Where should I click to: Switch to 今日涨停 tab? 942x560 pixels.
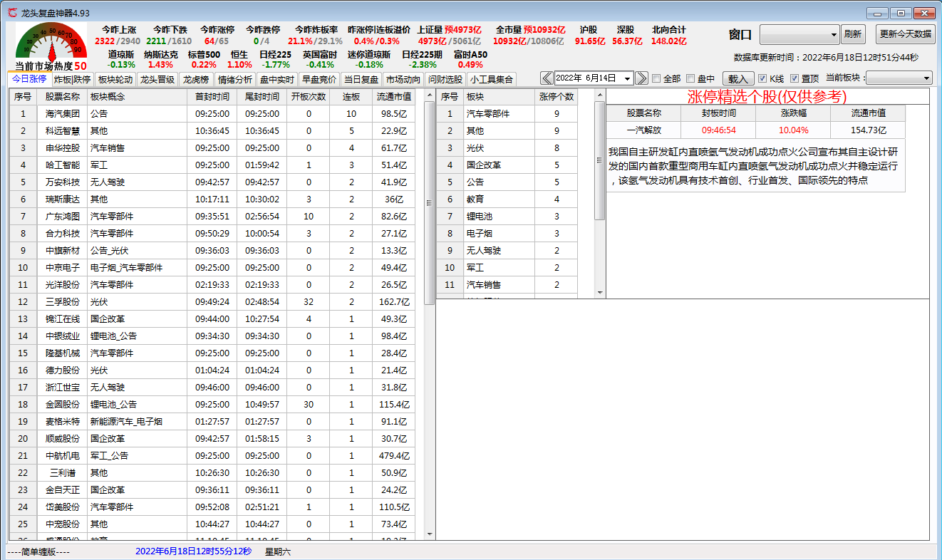coord(29,79)
